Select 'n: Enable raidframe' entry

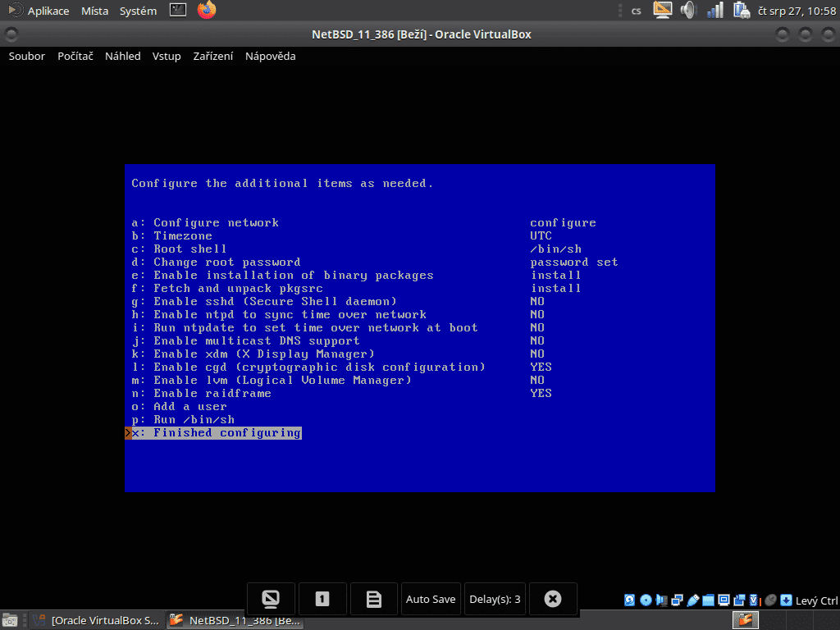pyautogui.click(x=202, y=394)
